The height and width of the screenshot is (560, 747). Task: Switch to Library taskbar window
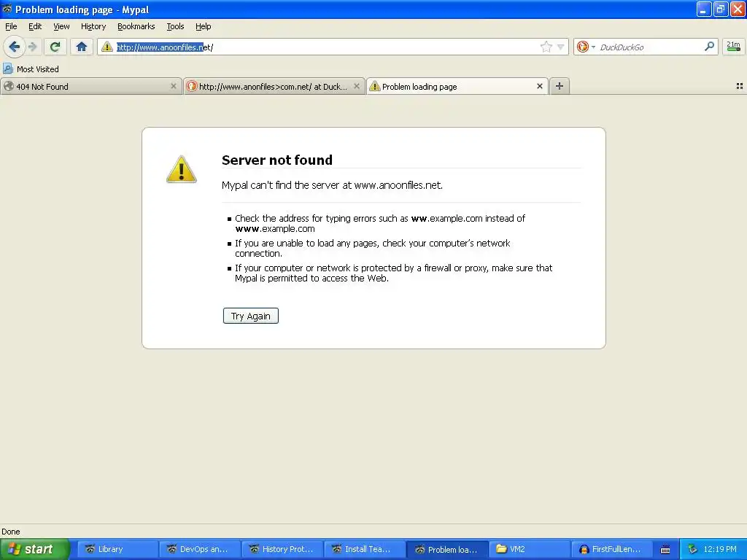point(117,549)
